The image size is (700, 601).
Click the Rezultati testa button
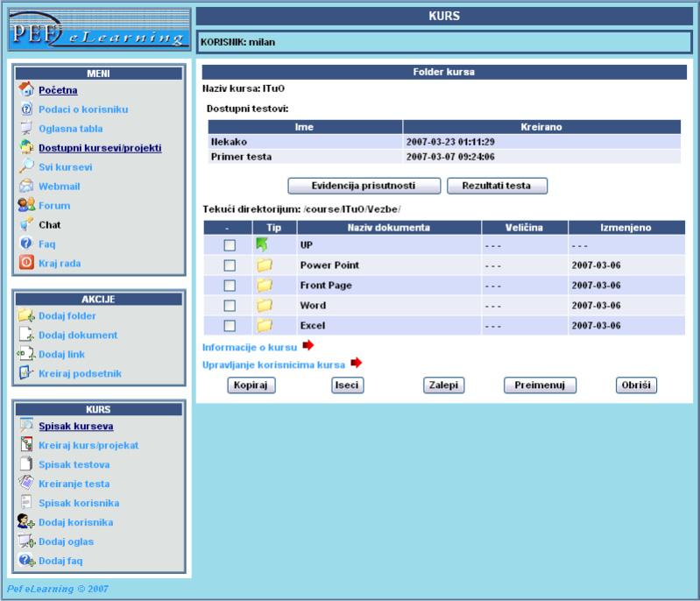pyautogui.click(x=497, y=186)
